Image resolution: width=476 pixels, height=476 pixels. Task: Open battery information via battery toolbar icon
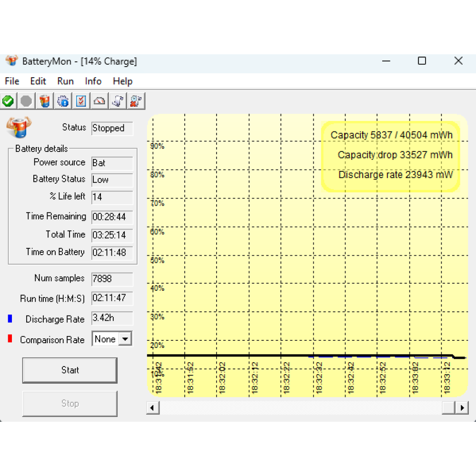coord(45,101)
